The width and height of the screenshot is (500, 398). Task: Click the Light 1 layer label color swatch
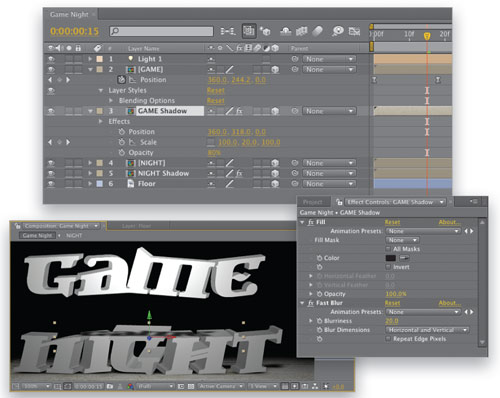click(99, 59)
